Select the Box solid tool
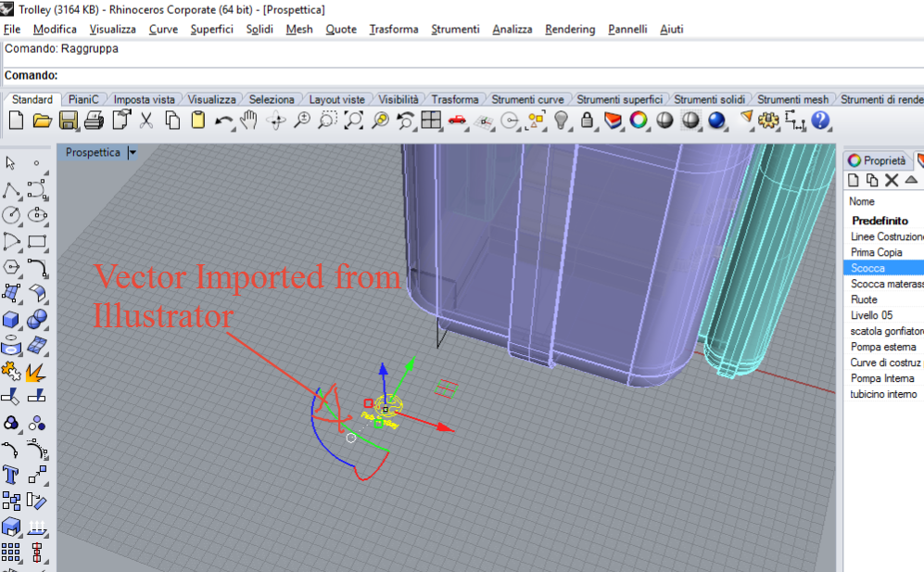 11,320
